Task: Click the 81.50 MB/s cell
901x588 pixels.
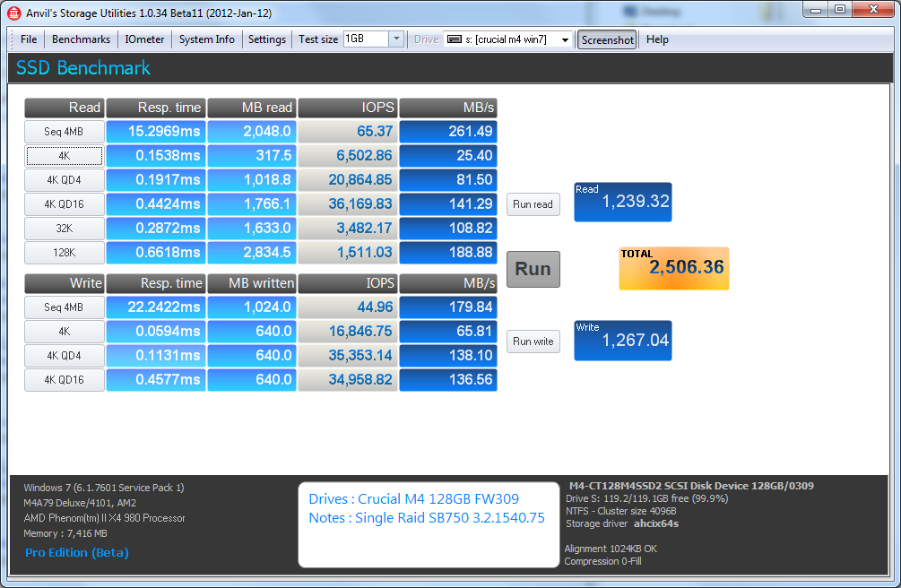Action: 448,180
